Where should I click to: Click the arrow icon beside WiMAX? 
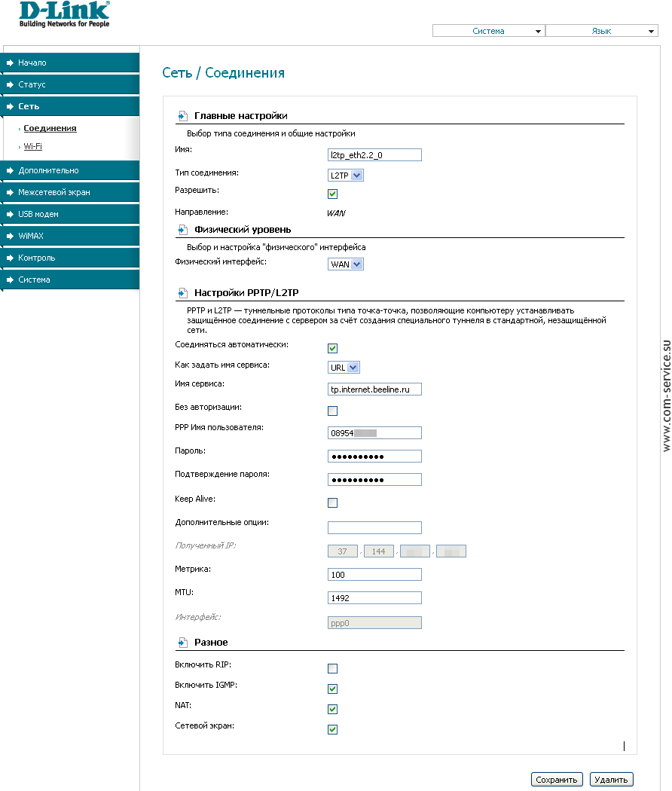click(x=10, y=236)
